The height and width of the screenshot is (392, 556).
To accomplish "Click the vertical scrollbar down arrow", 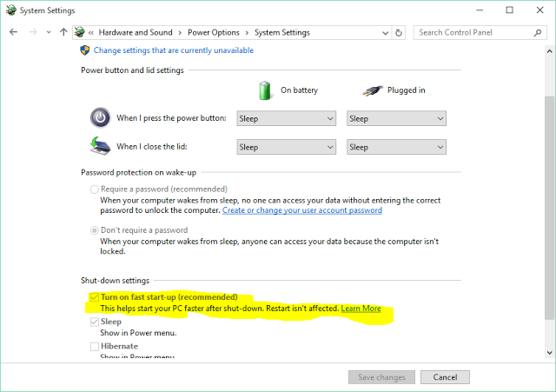I will pos(548,352).
